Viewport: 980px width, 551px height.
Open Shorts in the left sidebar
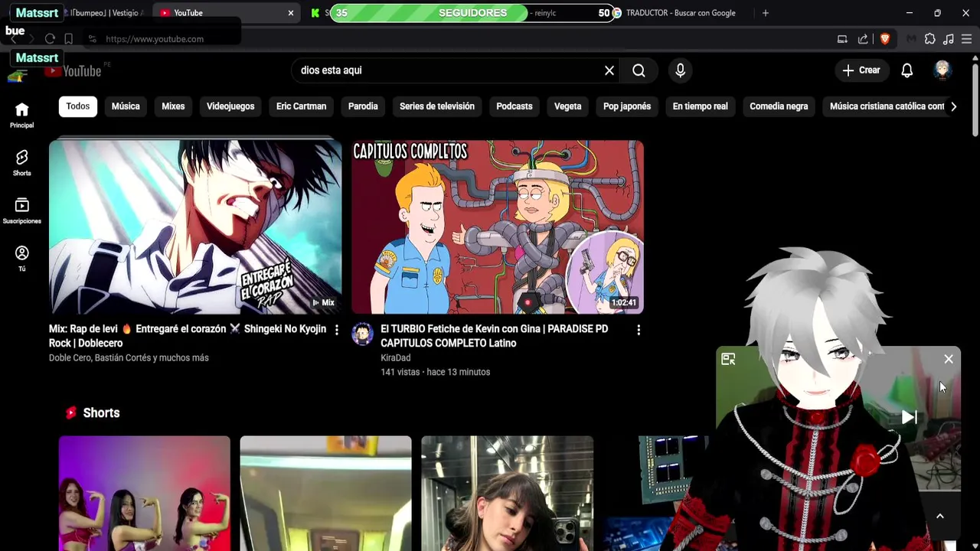pyautogui.click(x=21, y=162)
